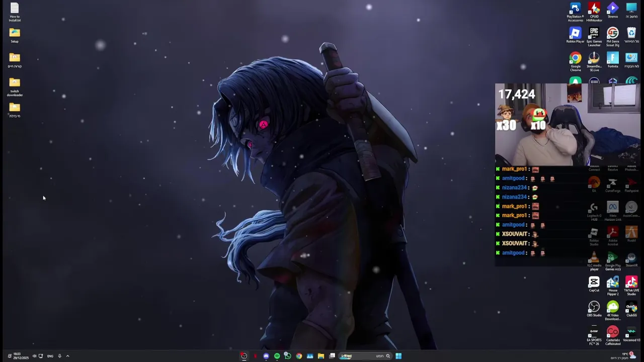Open Discord from the taskbar
644x362 pixels.
266,356
